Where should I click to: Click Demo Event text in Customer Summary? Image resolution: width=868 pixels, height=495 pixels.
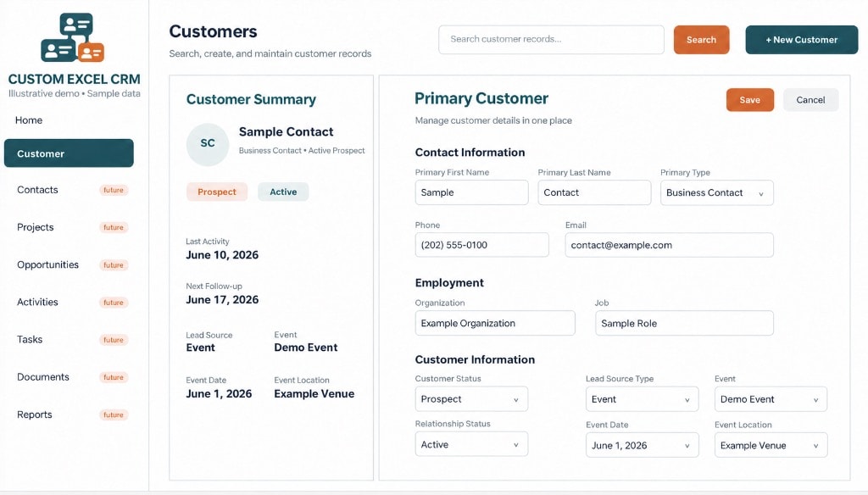coord(305,348)
